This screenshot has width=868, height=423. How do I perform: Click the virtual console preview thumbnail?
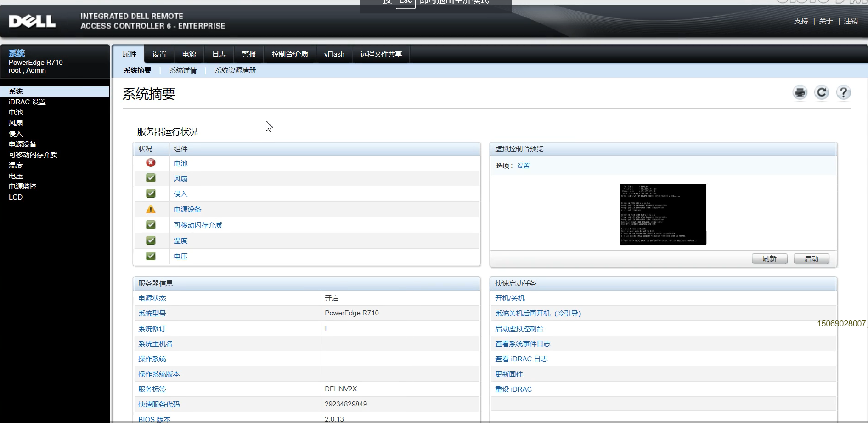click(x=663, y=215)
